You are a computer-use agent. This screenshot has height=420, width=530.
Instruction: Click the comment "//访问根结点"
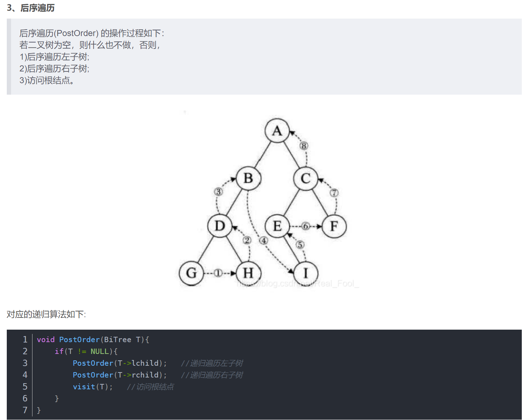coord(150,387)
